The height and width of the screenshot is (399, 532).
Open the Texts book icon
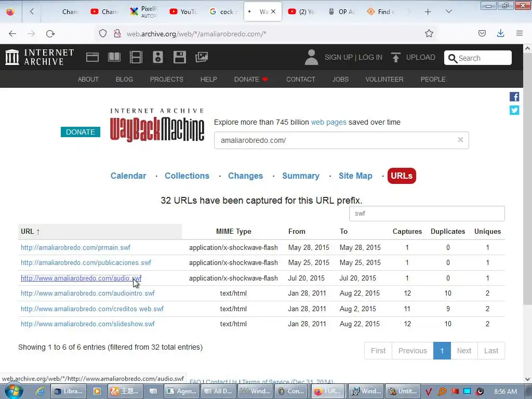click(x=114, y=57)
